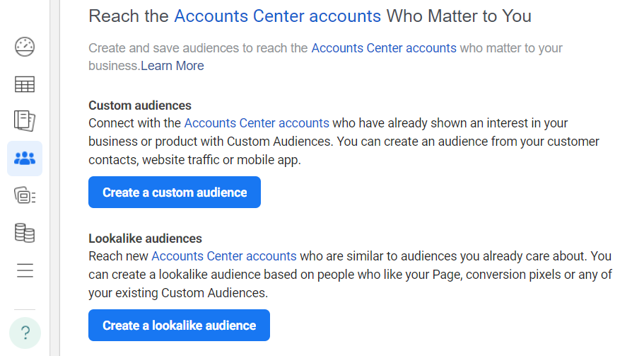644x356 pixels.
Task: Open the image placements icon in sidebar
Action: pyautogui.click(x=25, y=195)
